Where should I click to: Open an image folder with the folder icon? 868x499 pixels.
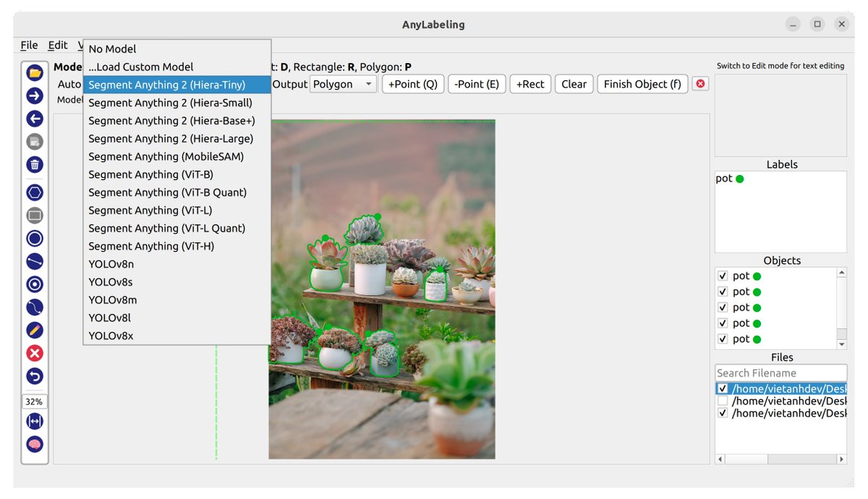(35, 72)
